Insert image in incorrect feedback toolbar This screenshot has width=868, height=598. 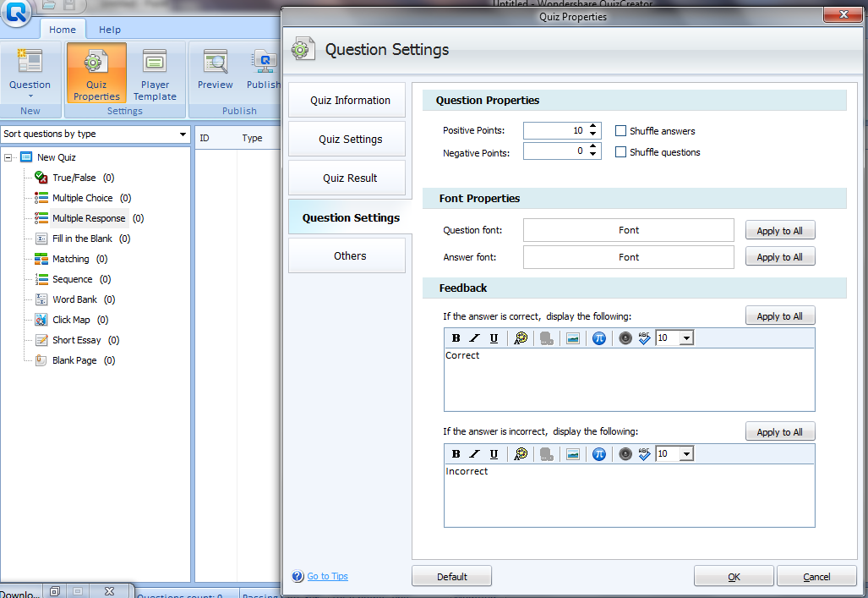573,454
